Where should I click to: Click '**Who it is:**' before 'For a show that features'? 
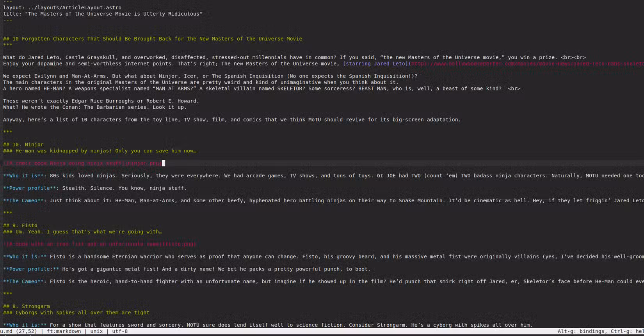coord(25,325)
